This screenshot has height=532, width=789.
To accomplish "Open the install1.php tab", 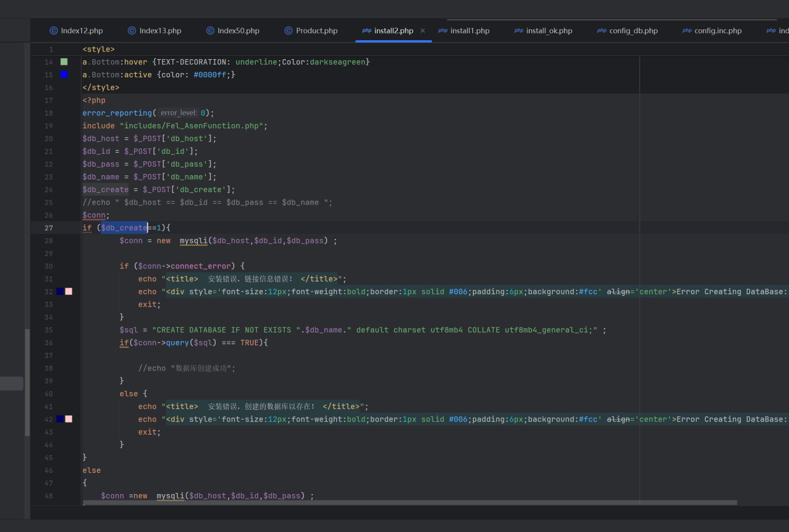I will (469, 31).
